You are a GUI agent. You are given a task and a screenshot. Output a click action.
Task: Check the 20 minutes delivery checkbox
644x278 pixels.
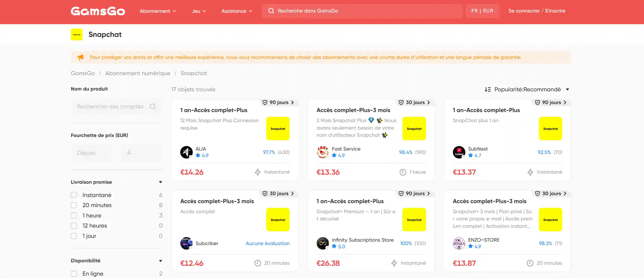coord(74,205)
